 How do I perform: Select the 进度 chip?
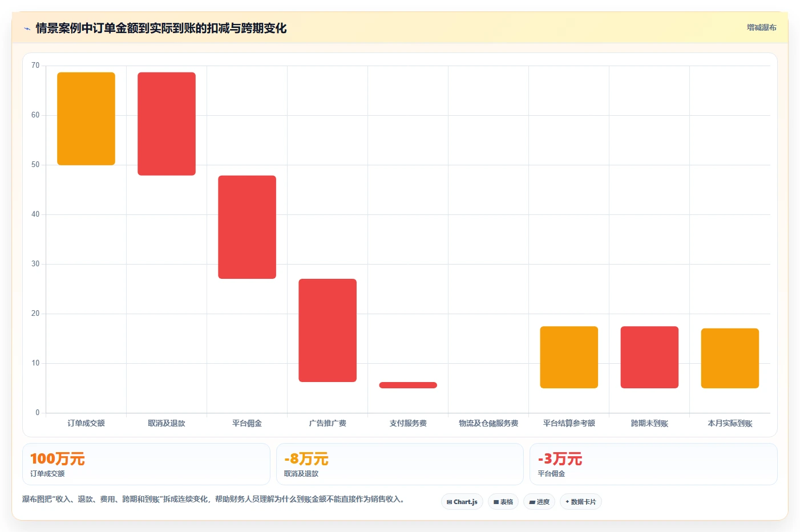[x=539, y=502]
